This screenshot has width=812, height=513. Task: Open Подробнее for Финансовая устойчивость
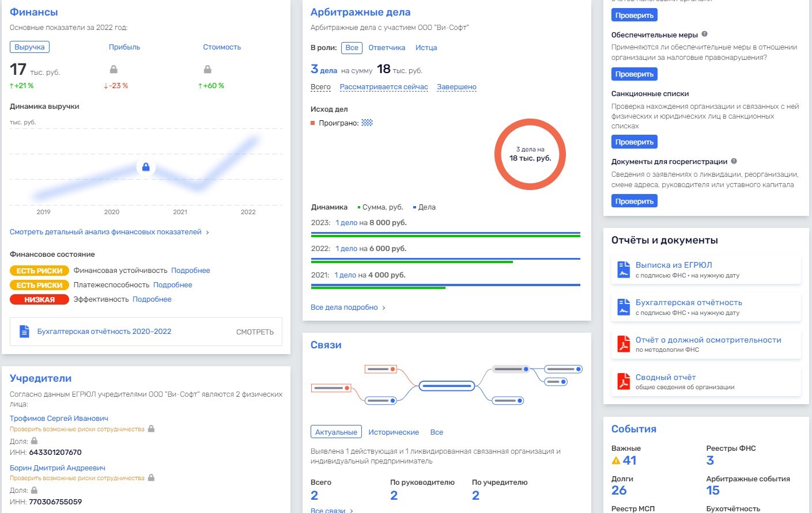coord(191,271)
